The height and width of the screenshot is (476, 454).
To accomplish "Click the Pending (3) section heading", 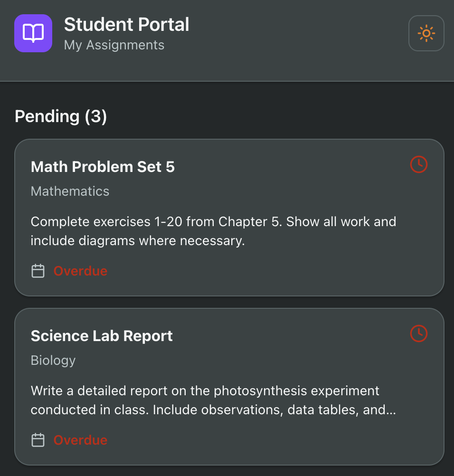I will click(61, 116).
